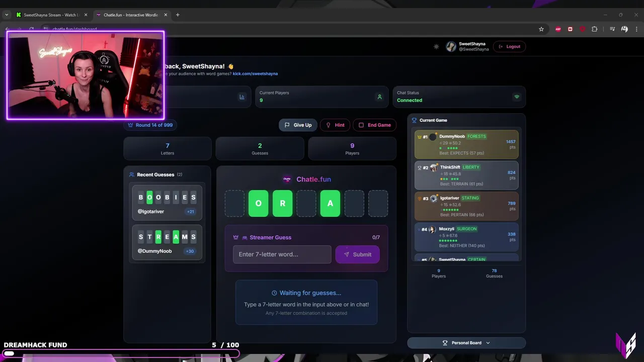
Task: Click the +30 points badge
Action: 190,251
